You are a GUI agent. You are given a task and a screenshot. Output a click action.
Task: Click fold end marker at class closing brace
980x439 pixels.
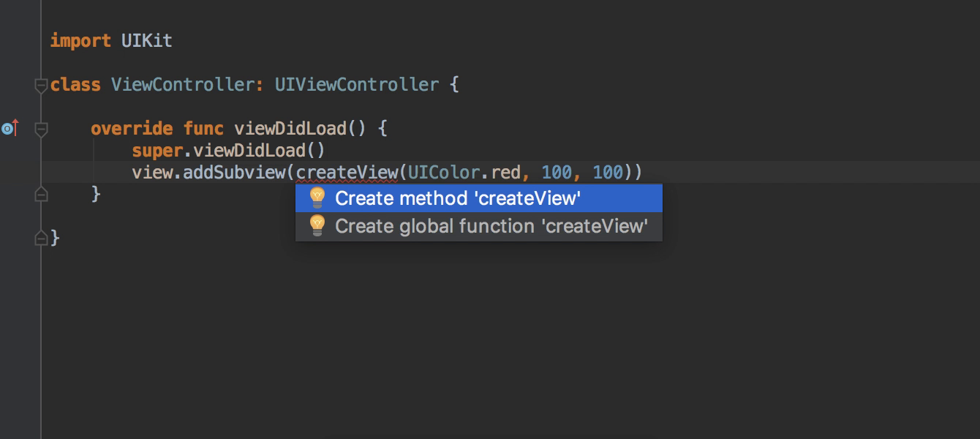click(x=41, y=237)
